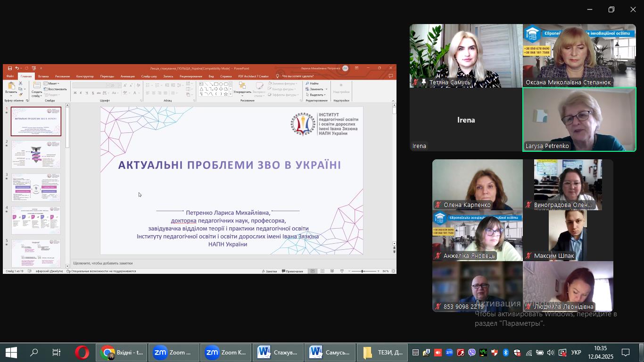Screen dimensions: 644x362
Task: Switch to the Слайд-шоу tab
Action: point(149,76)
